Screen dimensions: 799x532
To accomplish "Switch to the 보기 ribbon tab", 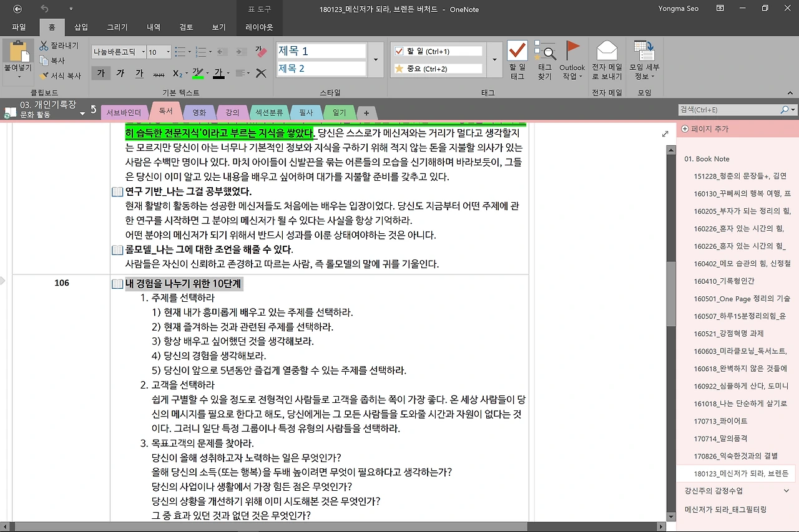I will 218,27.
